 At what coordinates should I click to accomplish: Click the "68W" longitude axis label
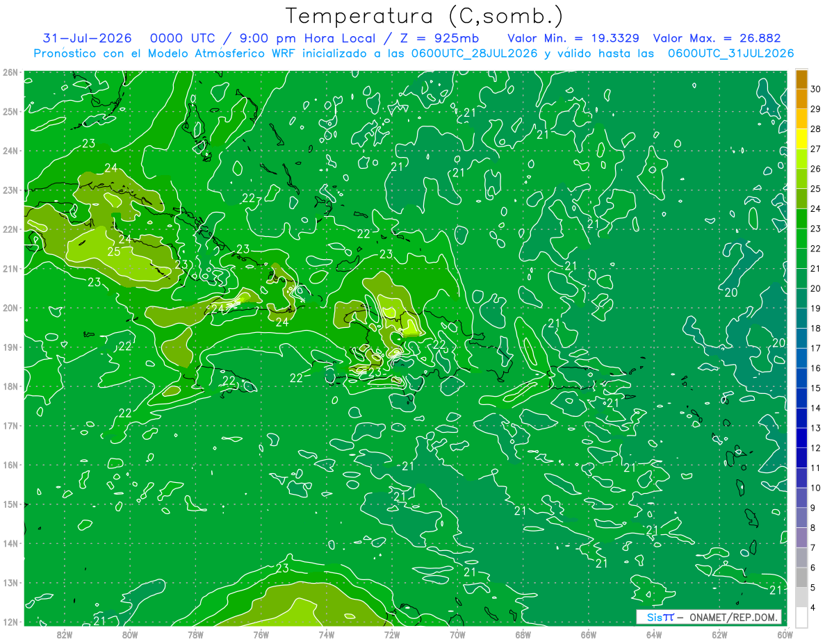tap(523, 634)
